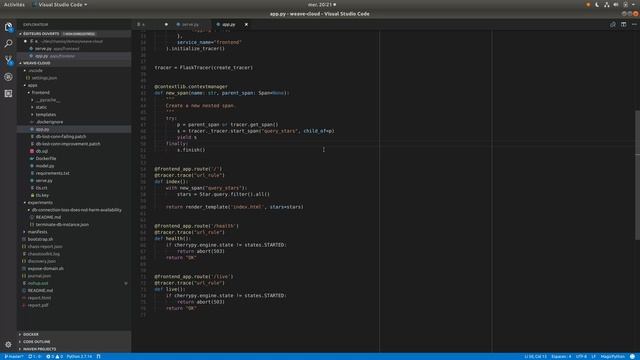Expand the static folder

click(x=73, y=107)
